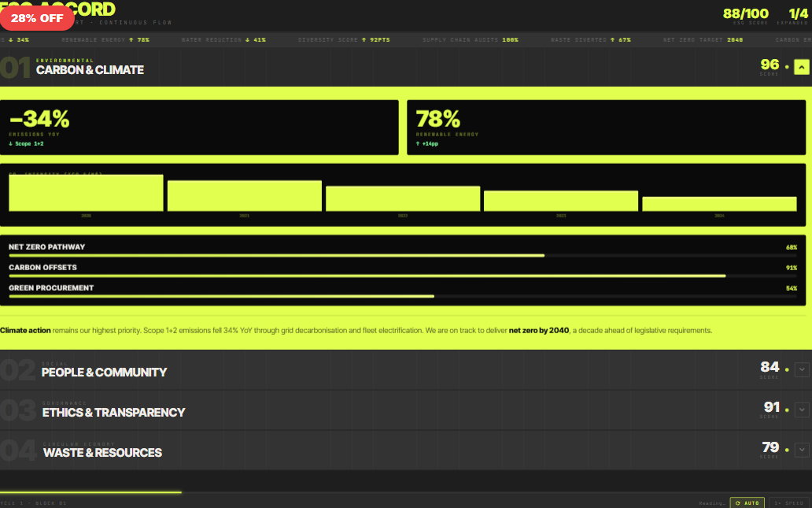Click the 78% renewable energy card
The width and height of the screenshot is (812, 508).
[606, 128]
